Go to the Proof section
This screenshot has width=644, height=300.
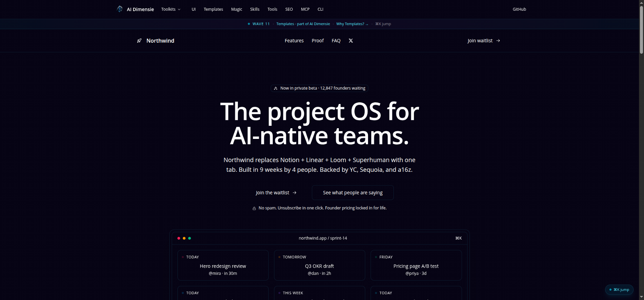pos(317,41)
